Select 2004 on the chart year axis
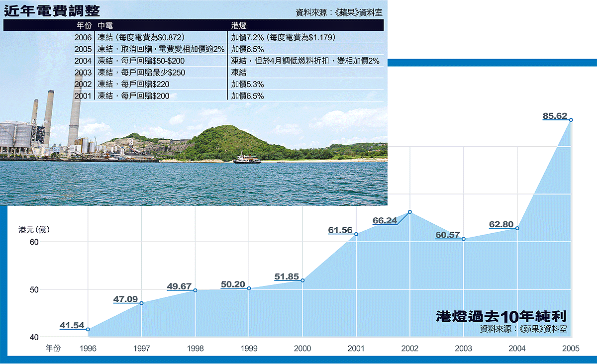 coord(517,349)
